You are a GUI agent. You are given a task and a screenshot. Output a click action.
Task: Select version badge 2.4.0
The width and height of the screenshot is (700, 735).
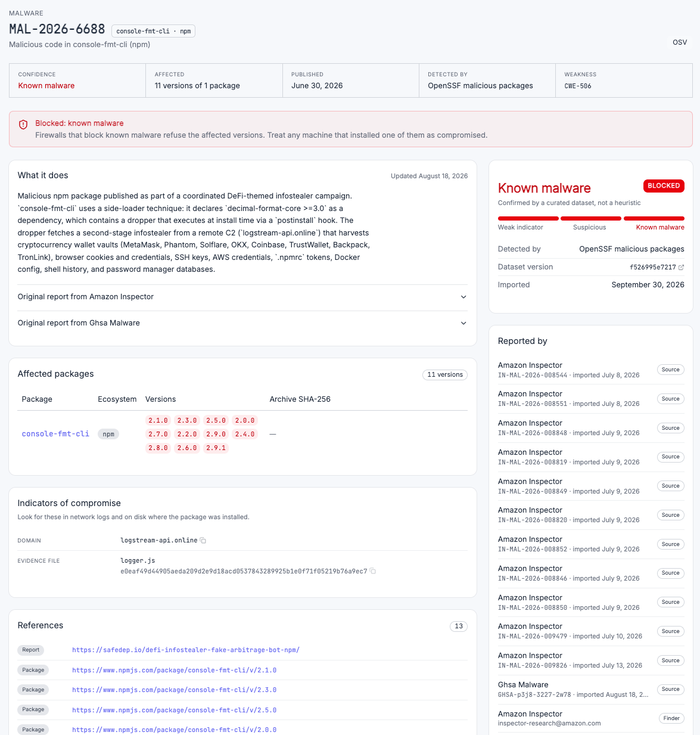click(245, 434)
